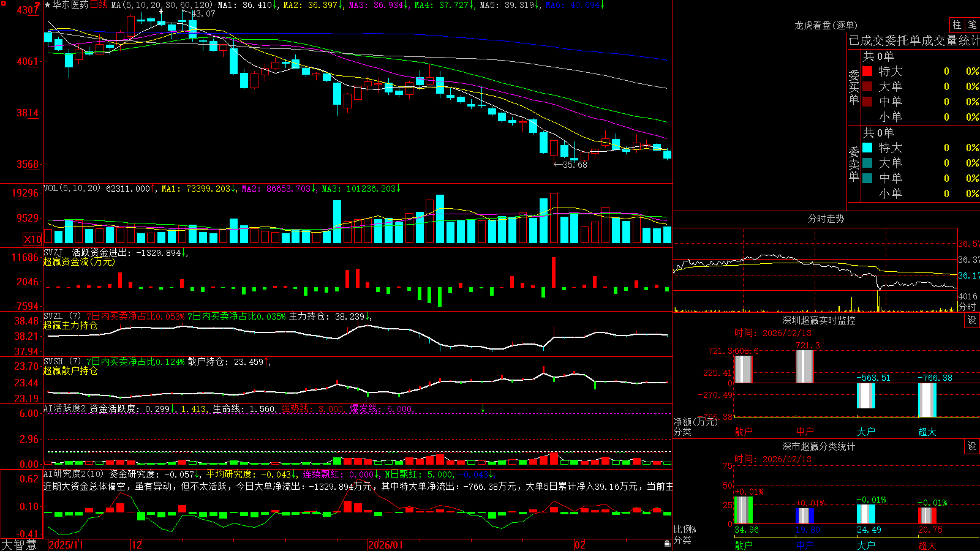The height and width of the screenshot is (551, 980).
Task: Click the teal 大单 sell-order swatch
Action: 867,163
